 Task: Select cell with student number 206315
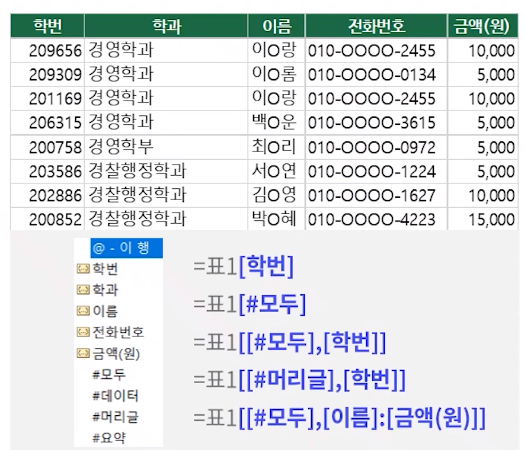click(x=48, y=123)
